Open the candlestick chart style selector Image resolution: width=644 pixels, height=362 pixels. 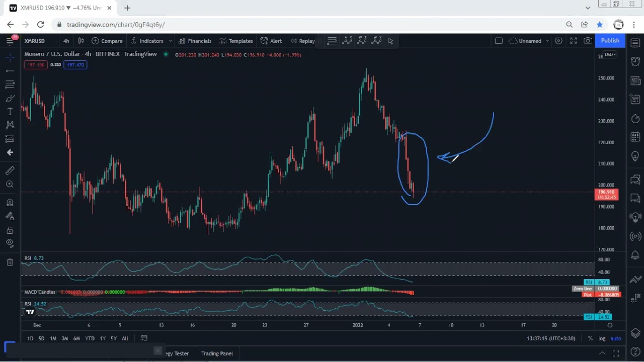[x=80, y=41]
